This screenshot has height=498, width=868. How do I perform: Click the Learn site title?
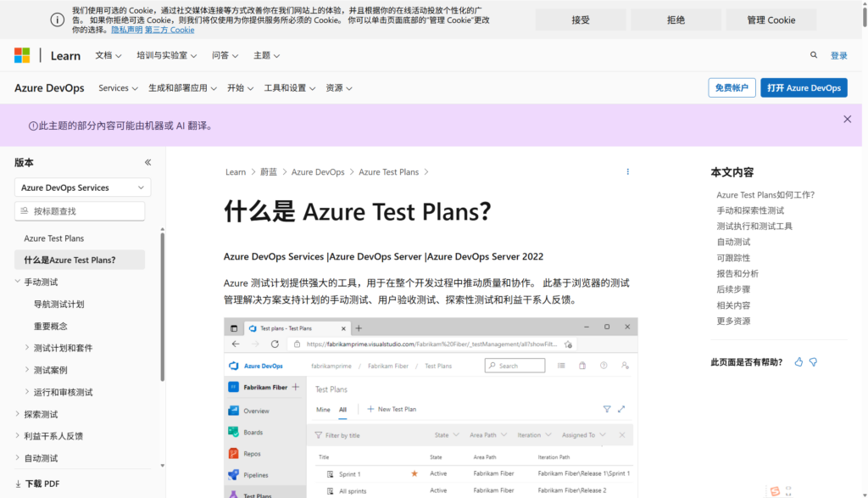tap(65, 55)
